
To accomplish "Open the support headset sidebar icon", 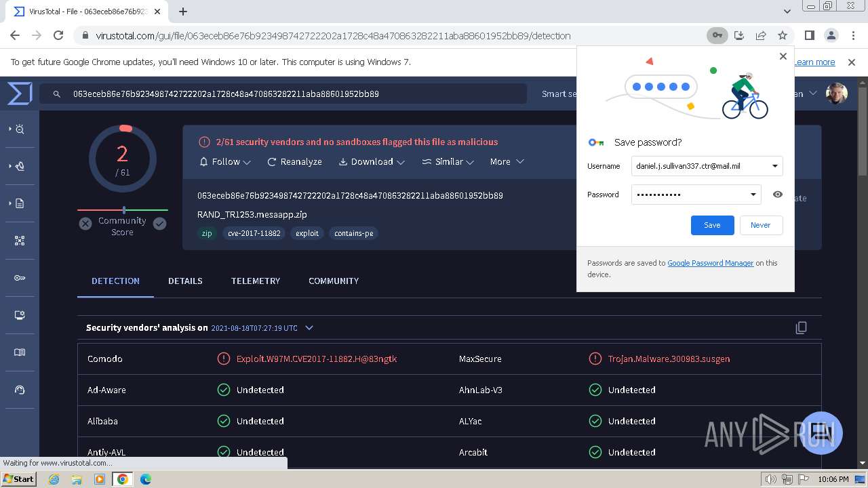I will click(20, 390).
